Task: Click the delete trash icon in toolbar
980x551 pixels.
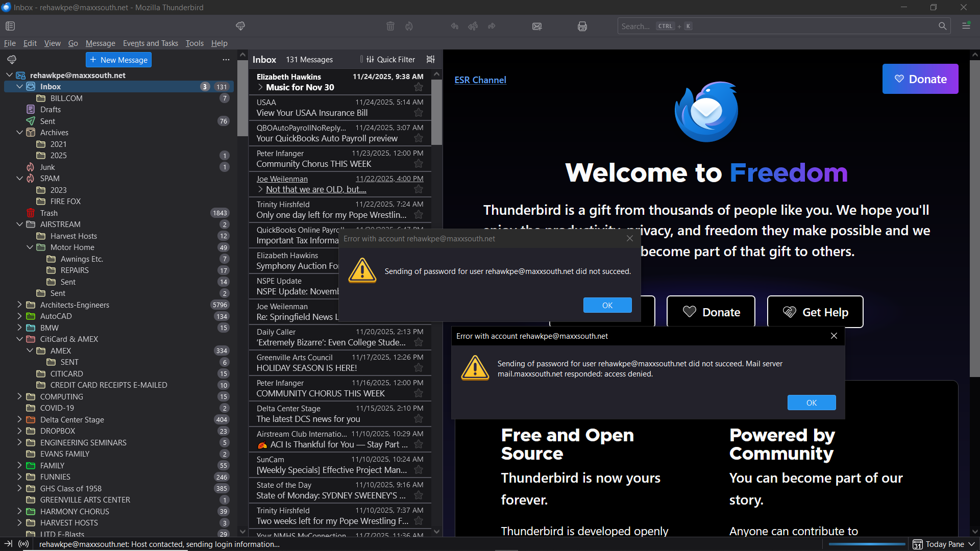Action: coord(390,26)
